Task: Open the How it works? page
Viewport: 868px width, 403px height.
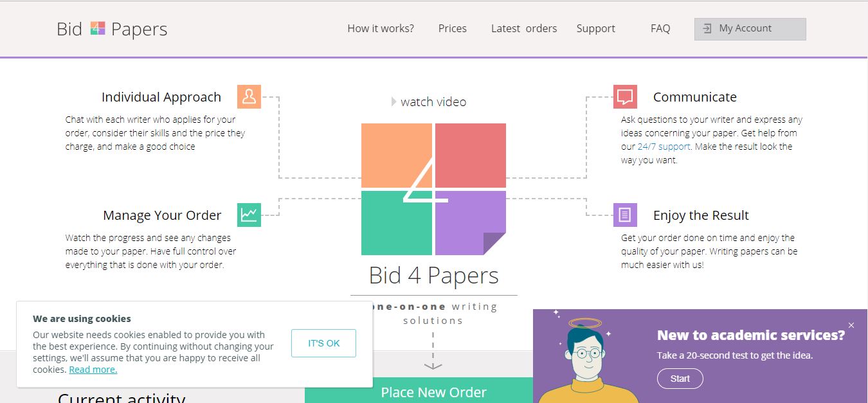Action: 381,28
